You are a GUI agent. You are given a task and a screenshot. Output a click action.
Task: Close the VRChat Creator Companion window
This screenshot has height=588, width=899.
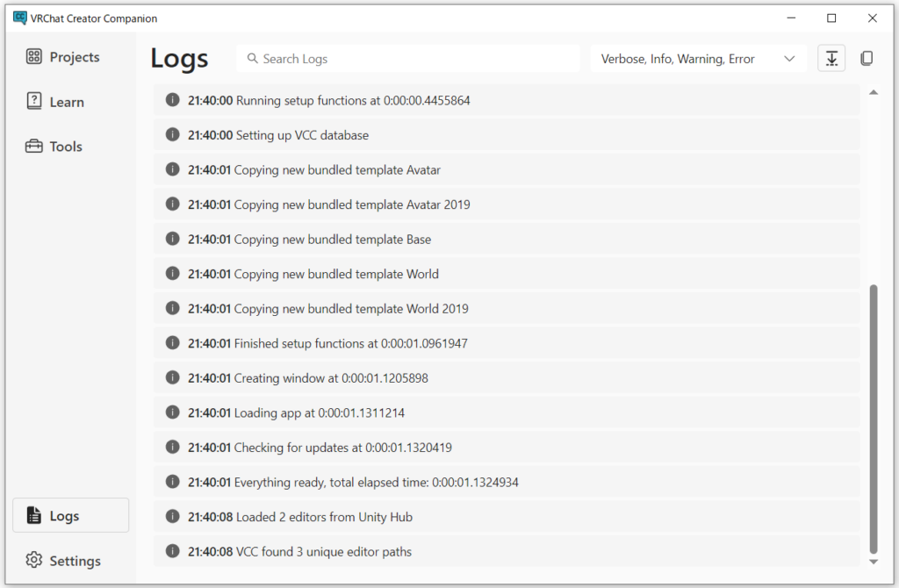click(x=872, y=18)
